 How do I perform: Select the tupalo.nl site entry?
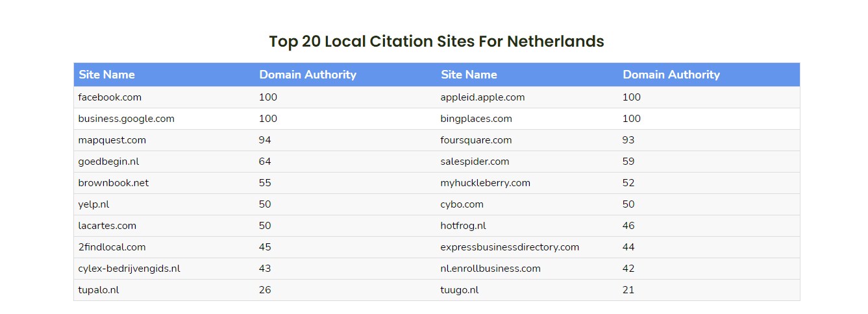pos(98,290)
